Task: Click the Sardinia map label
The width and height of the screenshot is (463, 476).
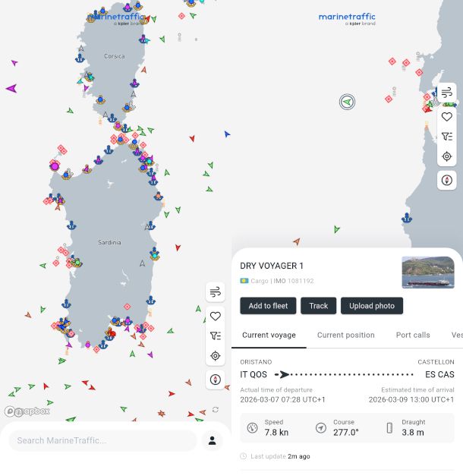Action: (109, 242)
